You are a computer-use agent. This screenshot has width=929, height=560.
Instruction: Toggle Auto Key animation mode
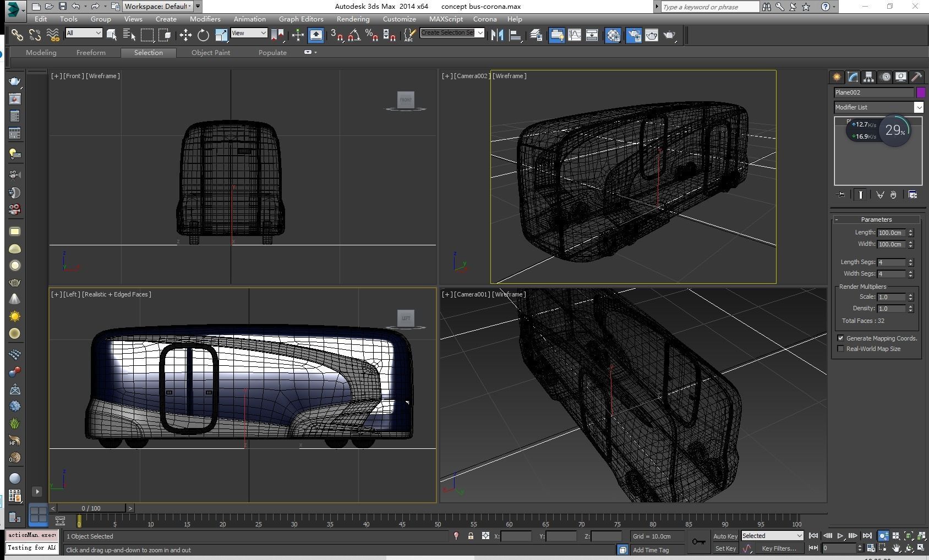click(725, 536)
